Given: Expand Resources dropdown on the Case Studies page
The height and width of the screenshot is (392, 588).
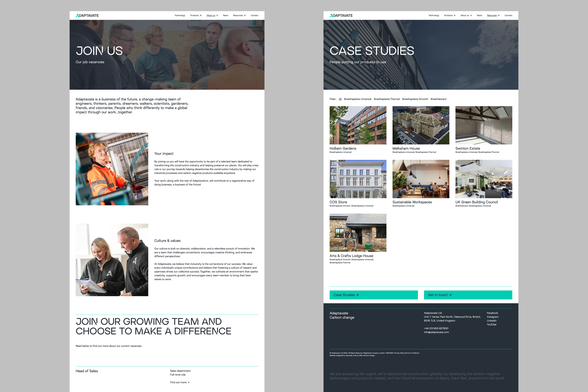Looking at the screenshot, I should pos(493,15).
